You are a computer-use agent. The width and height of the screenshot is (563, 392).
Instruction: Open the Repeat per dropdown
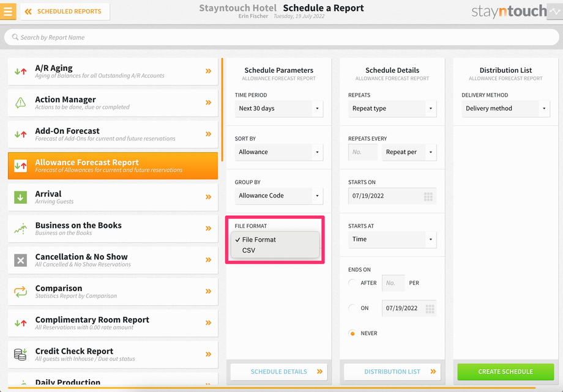(x=409, y=152)
